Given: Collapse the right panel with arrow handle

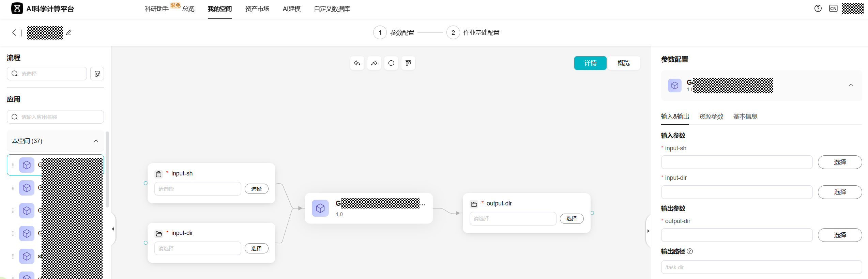Looking at the screenshot, I should pos(648,231).
